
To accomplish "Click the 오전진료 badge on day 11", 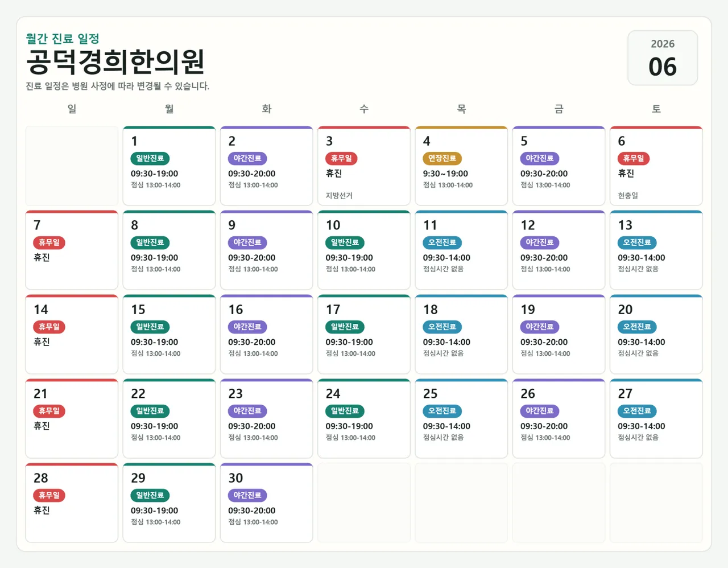I will [x=442, y=242].
